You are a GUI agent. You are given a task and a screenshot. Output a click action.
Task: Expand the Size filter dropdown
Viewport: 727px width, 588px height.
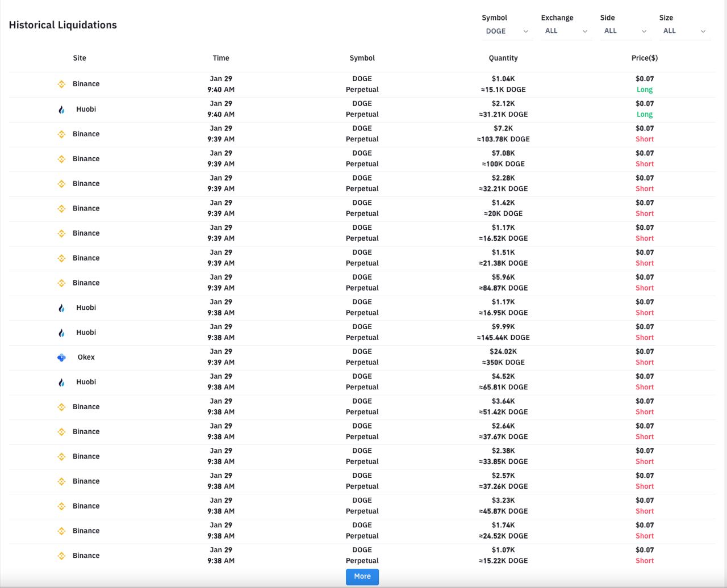click(684, 31)
